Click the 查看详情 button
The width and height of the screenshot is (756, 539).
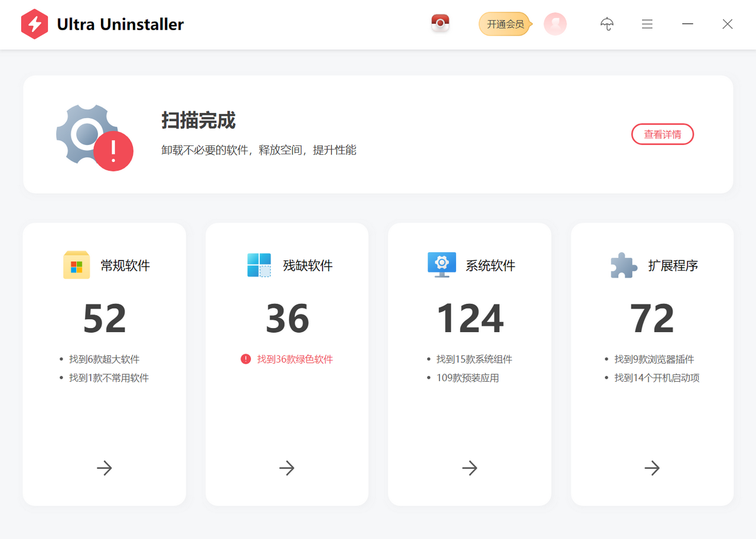pos(662,134)
